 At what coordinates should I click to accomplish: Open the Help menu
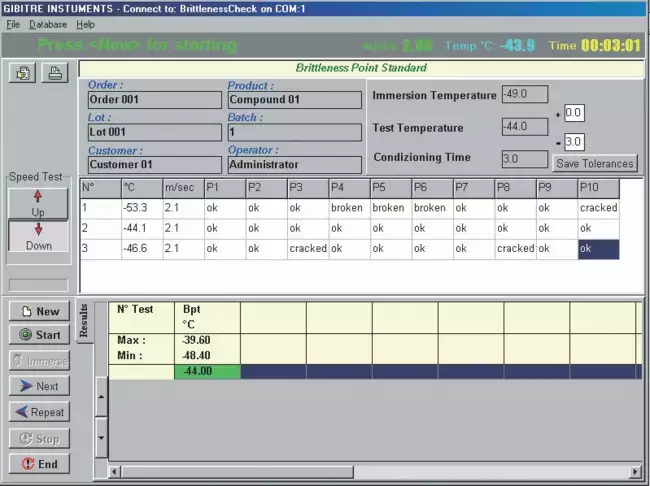pos(86,24)
